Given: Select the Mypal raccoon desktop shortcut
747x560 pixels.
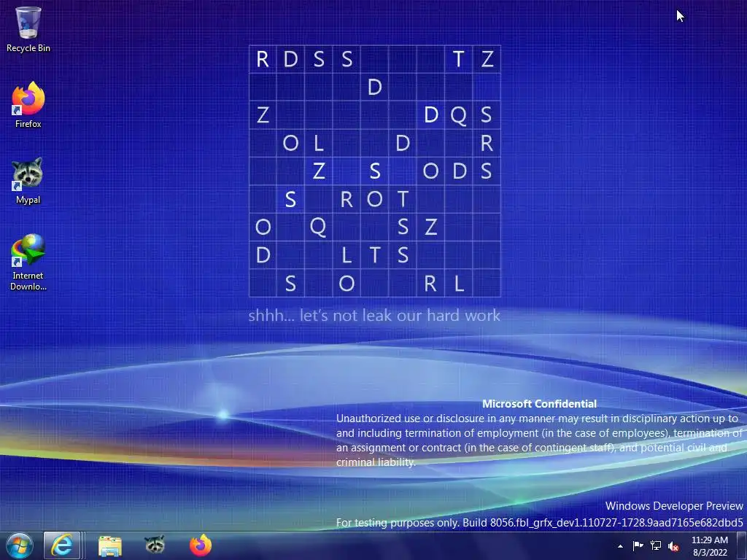Looking at the screenshot, I should pos(28,181).
